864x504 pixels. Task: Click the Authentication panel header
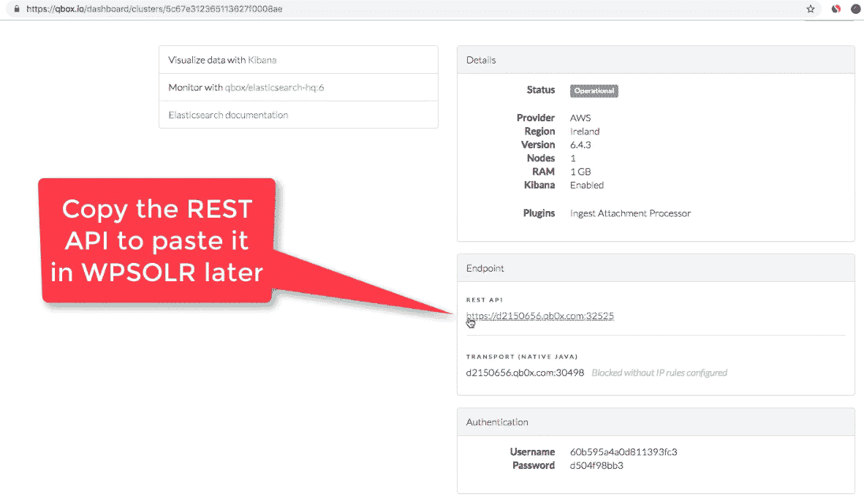pyautogui.click(x=656, y=422)
